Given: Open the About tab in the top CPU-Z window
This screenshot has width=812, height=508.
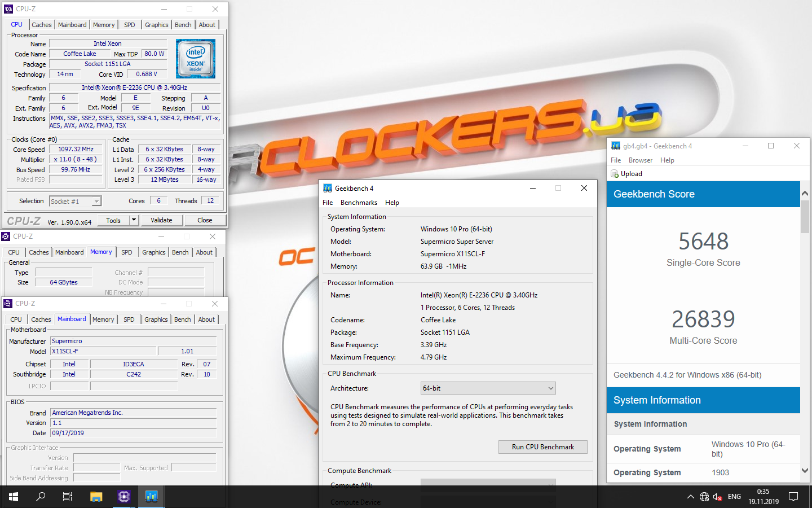Looking at the screenshot, I should tap(207, 25).
